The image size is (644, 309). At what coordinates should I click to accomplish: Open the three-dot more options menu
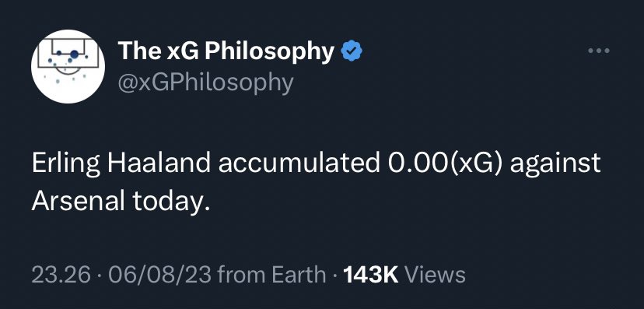599,51
